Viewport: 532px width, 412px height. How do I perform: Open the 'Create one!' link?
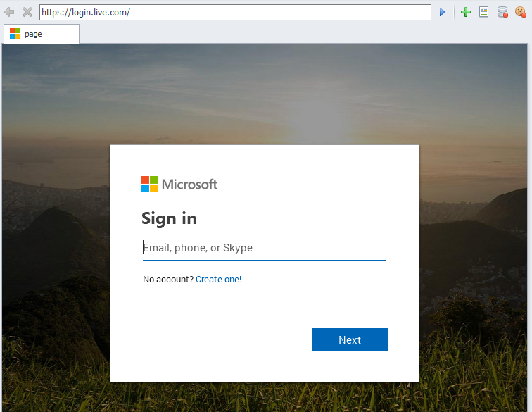click(x=218, y=279)
